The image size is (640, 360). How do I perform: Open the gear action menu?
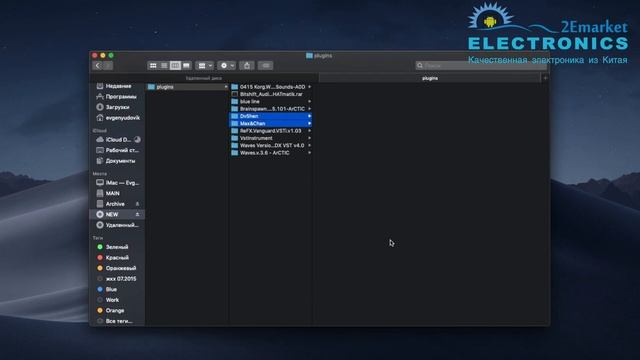coord(227,66)
